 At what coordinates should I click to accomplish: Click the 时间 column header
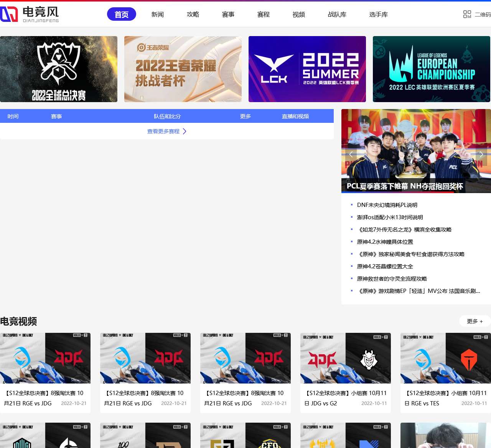[13, 116]
